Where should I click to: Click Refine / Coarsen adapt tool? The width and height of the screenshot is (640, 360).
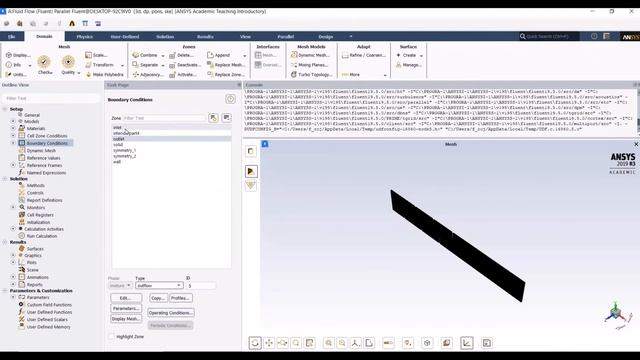364,55
